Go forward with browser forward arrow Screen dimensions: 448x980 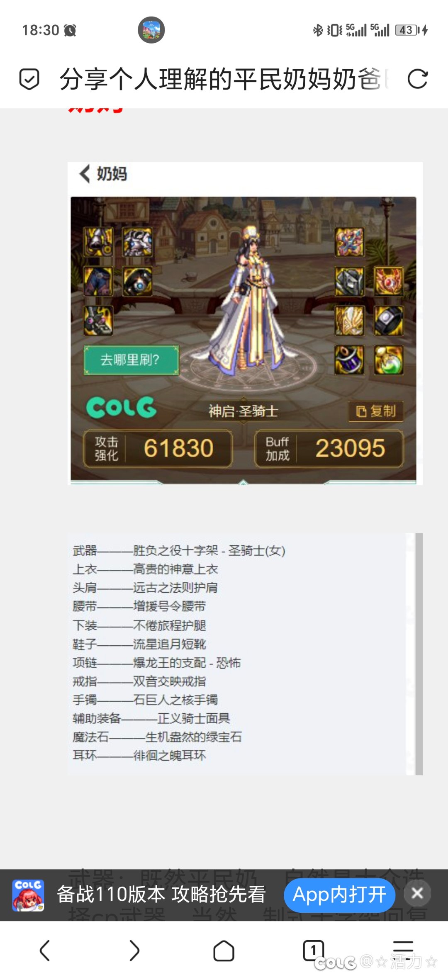click(134, 950)
